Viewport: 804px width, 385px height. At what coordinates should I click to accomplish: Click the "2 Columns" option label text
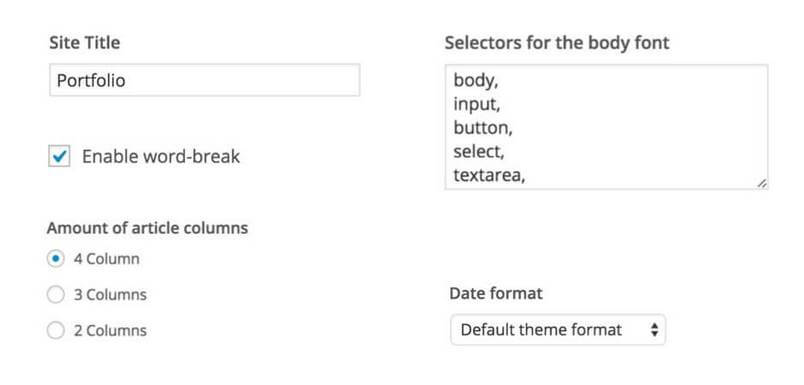click(110, 331)
